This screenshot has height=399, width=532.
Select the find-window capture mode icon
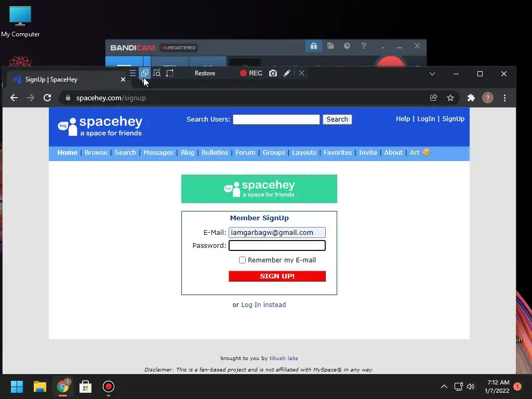coord(157,73)
